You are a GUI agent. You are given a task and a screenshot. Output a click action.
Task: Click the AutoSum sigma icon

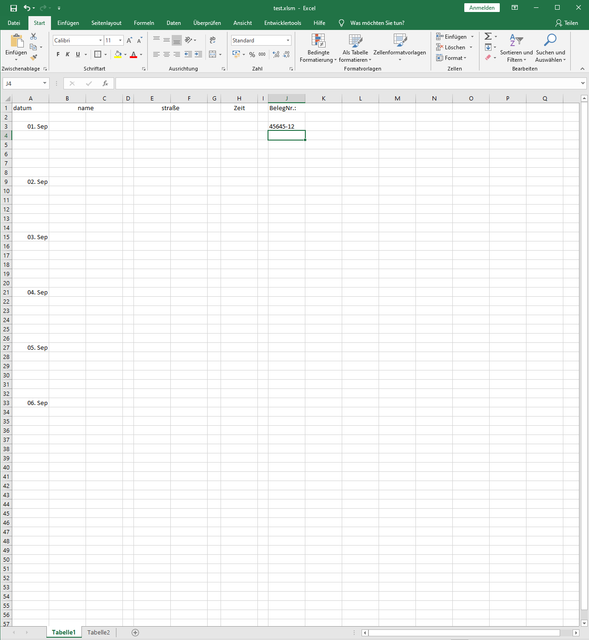click(x=488, y=37)
